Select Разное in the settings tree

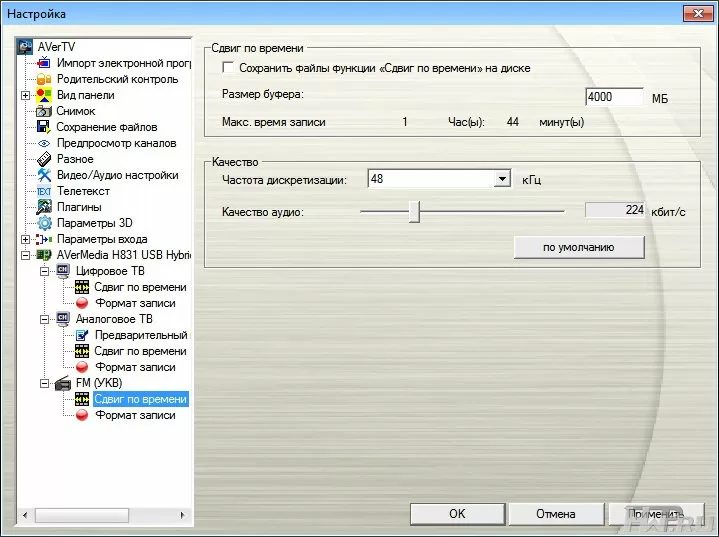(x=75, y=159)
